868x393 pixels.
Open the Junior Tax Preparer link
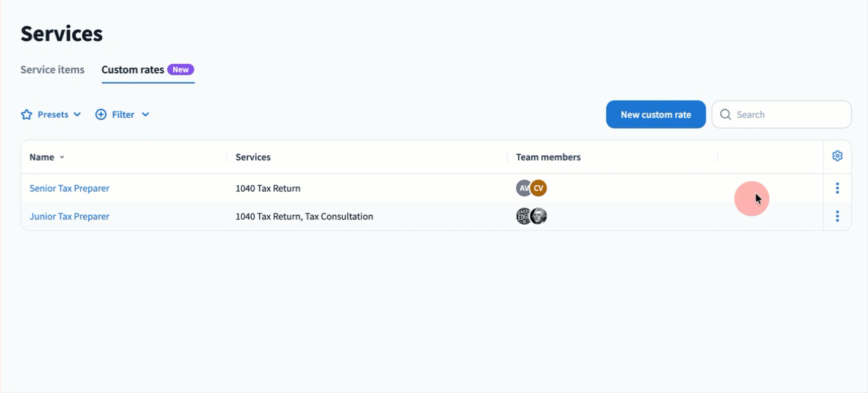coord(69,216)
